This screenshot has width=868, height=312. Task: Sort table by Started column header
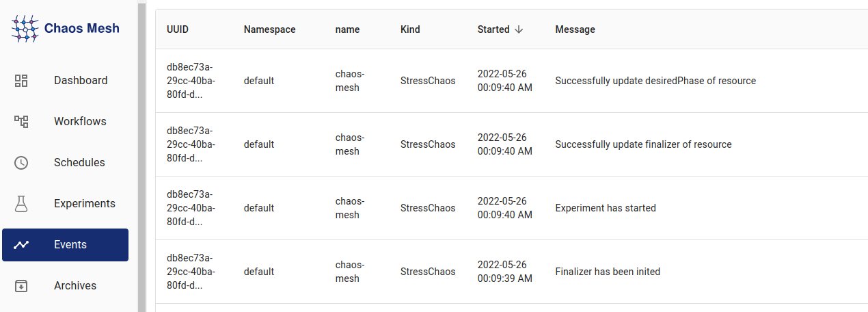click(x=493, y=29)
